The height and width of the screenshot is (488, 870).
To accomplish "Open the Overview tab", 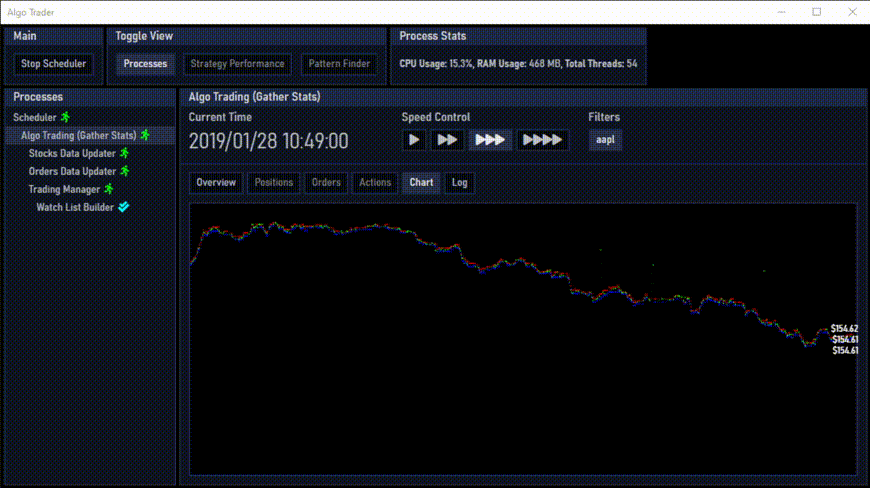I will click(x=216, y=182).
